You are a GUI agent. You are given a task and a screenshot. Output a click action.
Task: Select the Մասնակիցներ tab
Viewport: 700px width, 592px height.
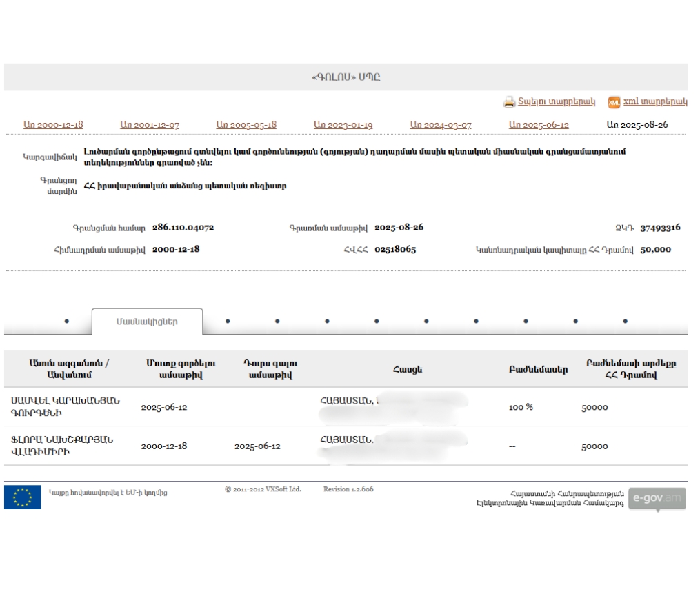147,322
